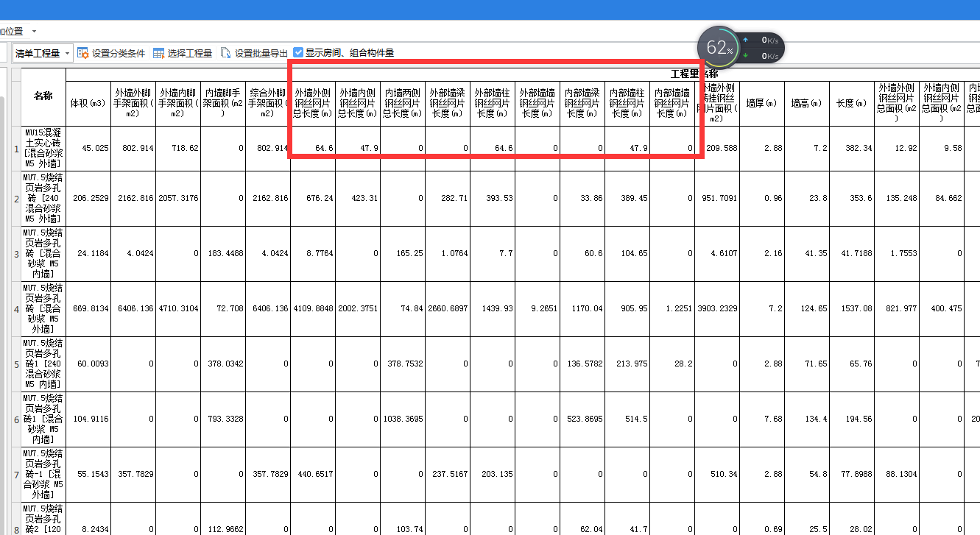Select the 外部墙梁钢丝网片长度(m) header
980x535 pixels.
[448, 103]
